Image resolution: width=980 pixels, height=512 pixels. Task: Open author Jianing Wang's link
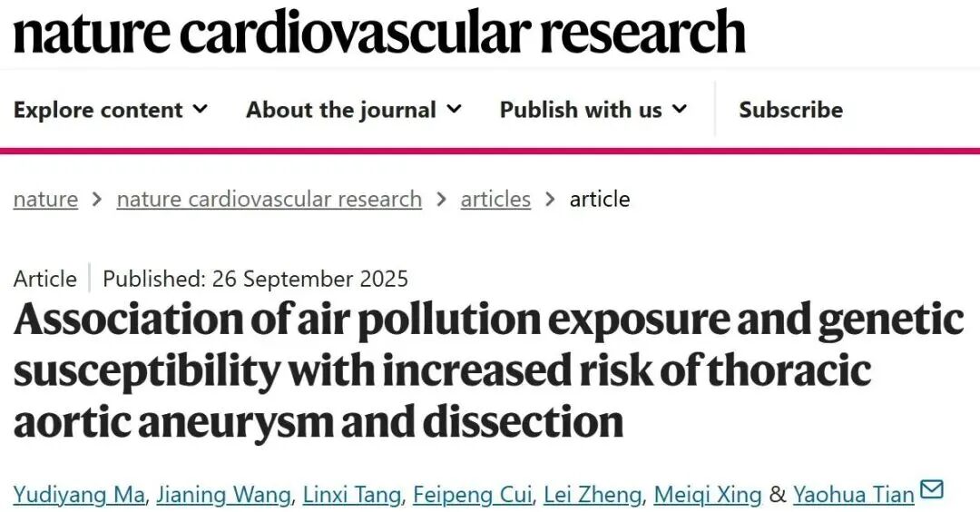[x=224, y=495]
